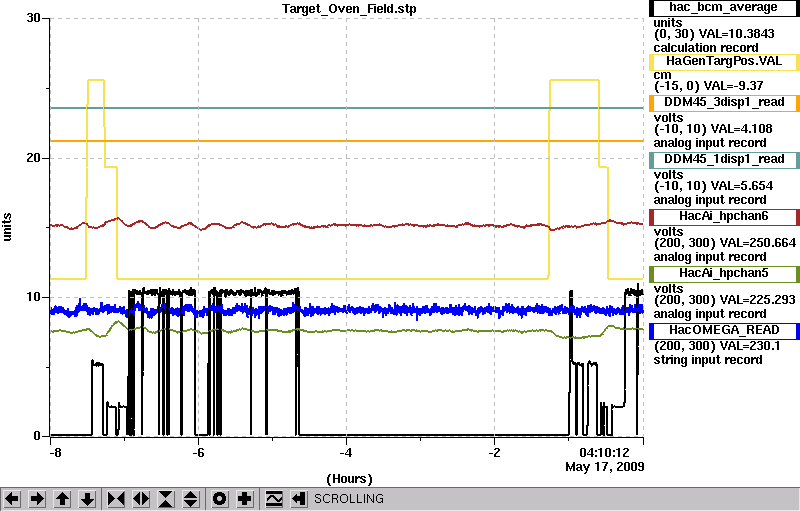Click the waveform graph icon in the toolbar
The height and width of the screenshot is (511, 800).
(x=274, y=498)
